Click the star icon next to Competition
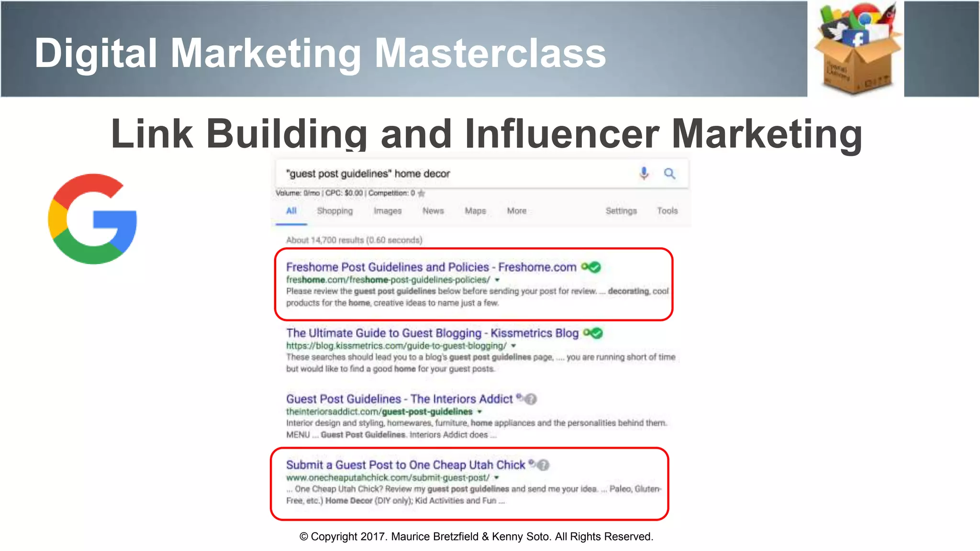Screen dimensions: 980x551 421,193
